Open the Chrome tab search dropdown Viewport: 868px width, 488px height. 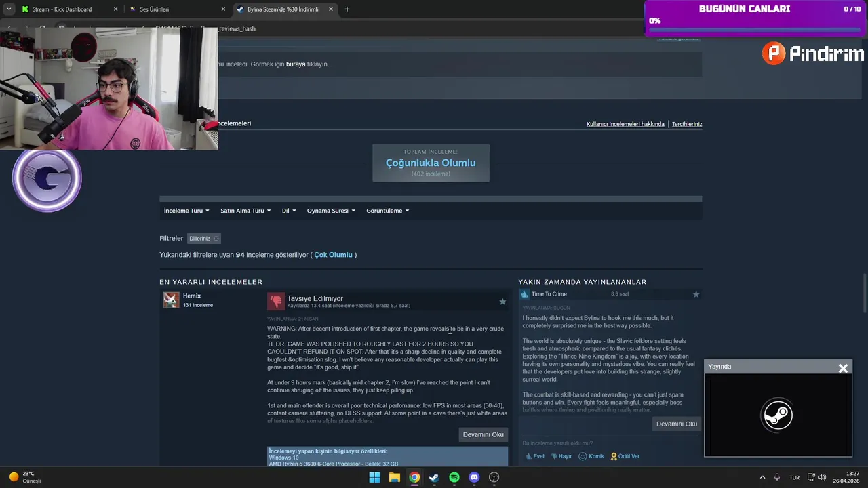[9, 9]
